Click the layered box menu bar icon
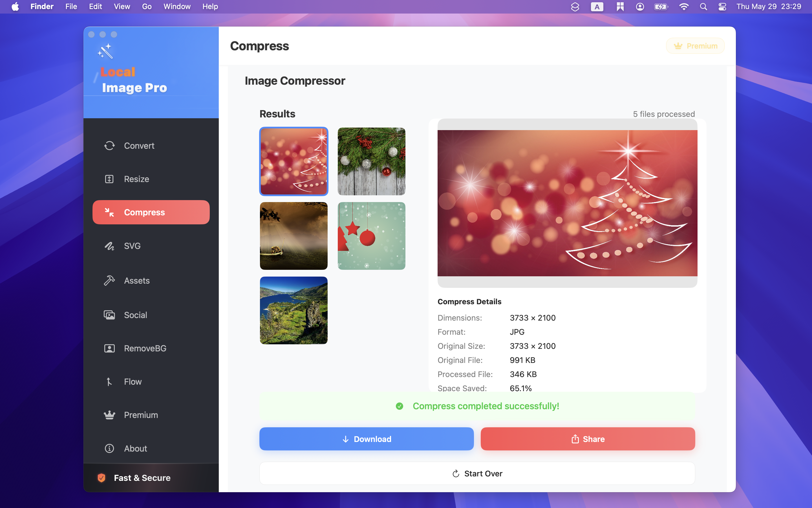Screen dimensions: 812x508 point(575,7)
